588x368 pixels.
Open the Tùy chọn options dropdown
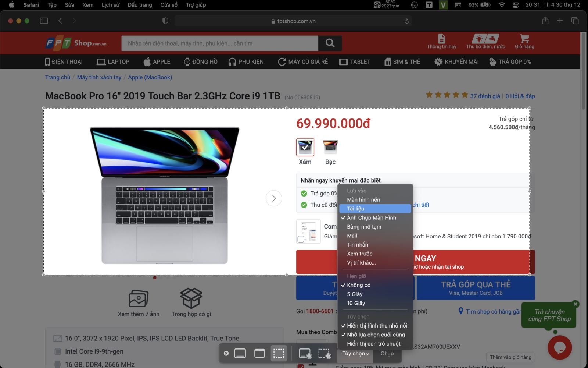point(356,354)
